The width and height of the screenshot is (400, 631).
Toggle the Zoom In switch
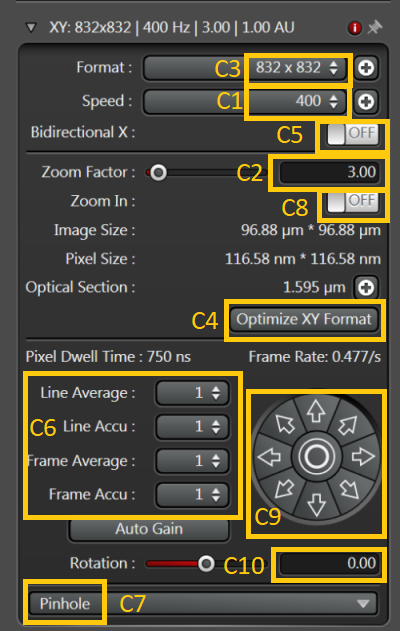[x=353, y=202]
